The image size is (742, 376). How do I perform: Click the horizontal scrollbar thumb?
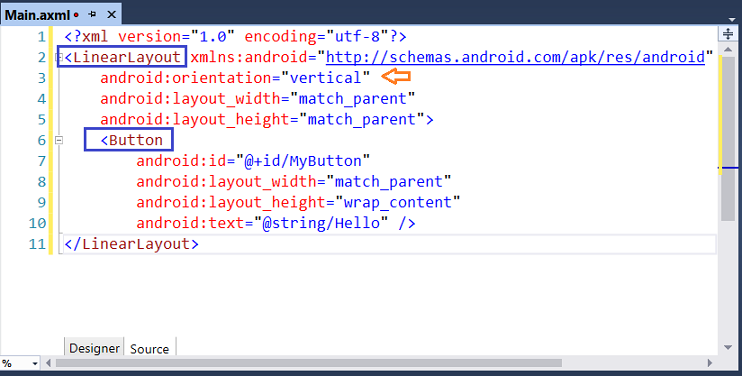[309, 363]
